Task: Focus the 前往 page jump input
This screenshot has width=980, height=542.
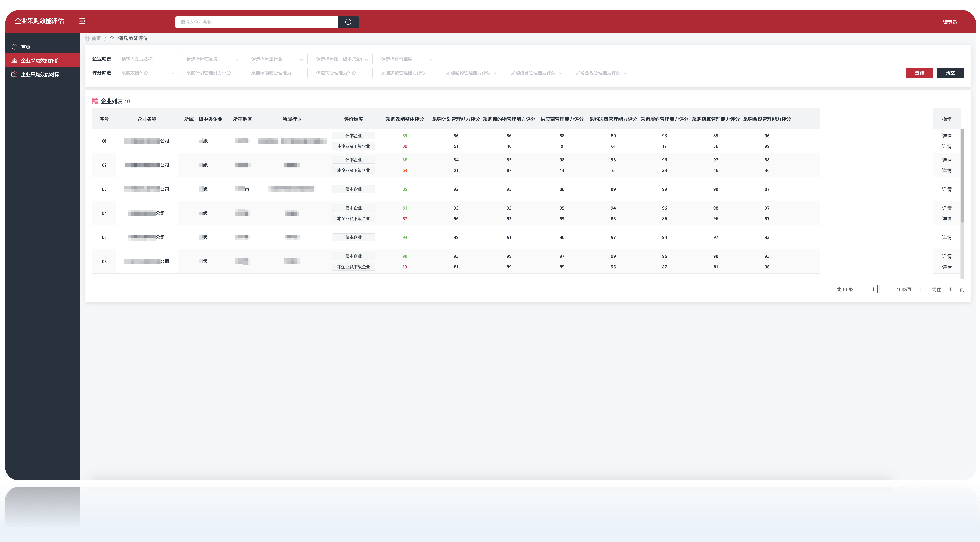Action: pos(950,289)
